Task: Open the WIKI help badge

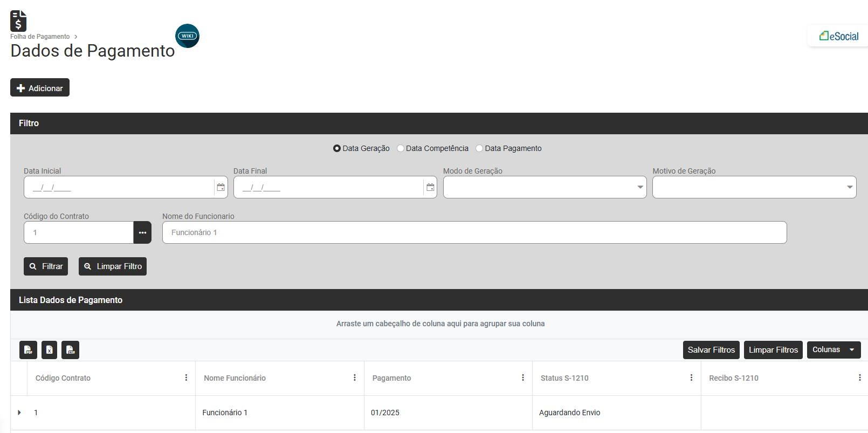Action: (x=188, y=36)
